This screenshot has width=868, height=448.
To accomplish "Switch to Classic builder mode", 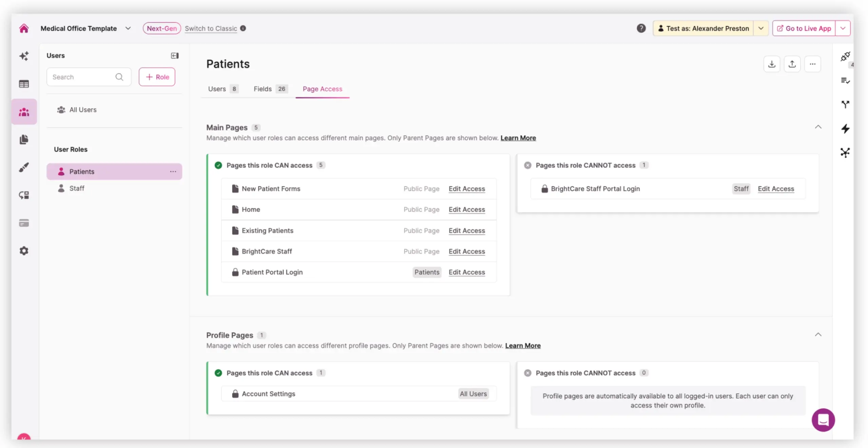I will [211, 29].
